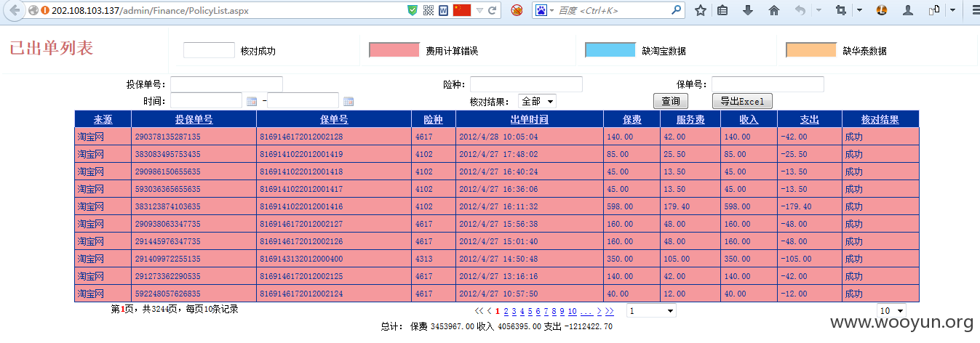Sort table by 出单时间 column header

529,119
